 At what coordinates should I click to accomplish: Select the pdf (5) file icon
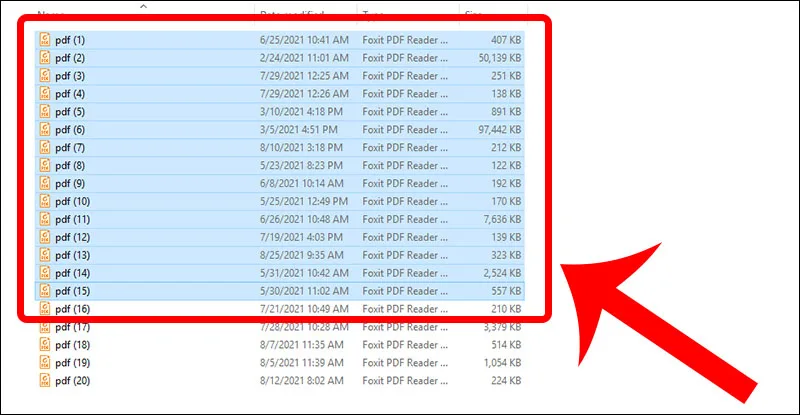point(45,111)
